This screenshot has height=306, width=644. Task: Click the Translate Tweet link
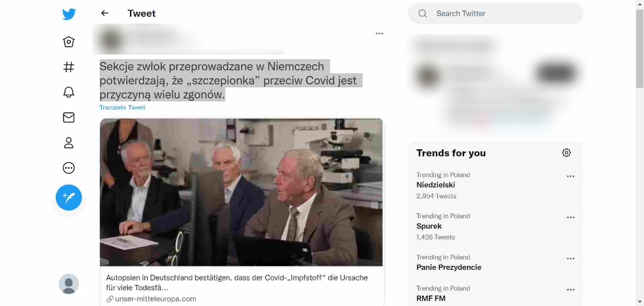(x=122, y=108)
